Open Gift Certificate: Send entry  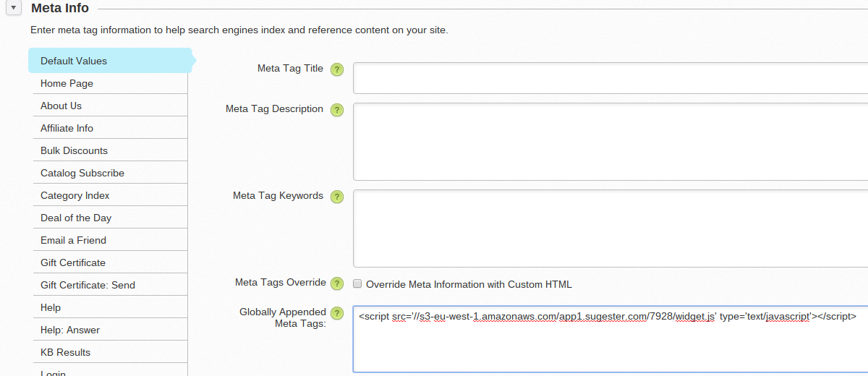tap(88, 285)
